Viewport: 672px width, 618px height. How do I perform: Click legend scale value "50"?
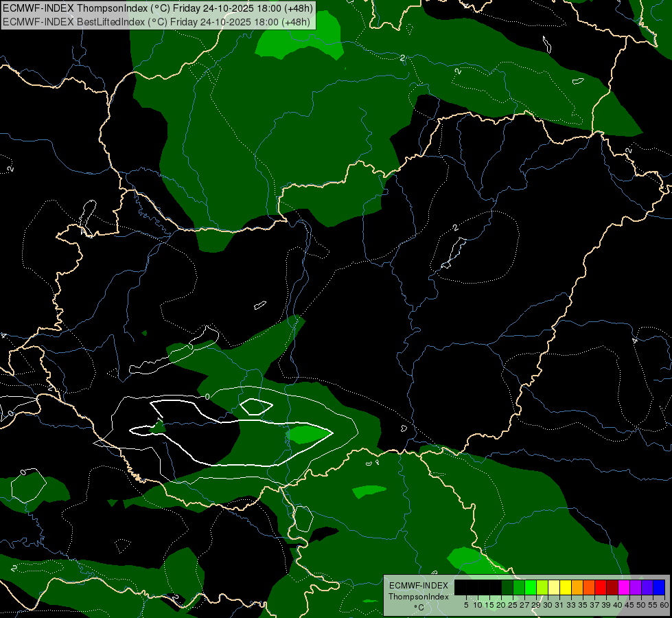(641, 605)
